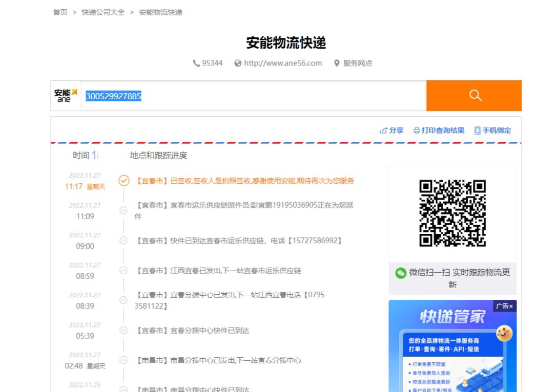Click the timeline marker for 11:09
The height and width of the screenshot is (392, 538).
click(123, 210)
